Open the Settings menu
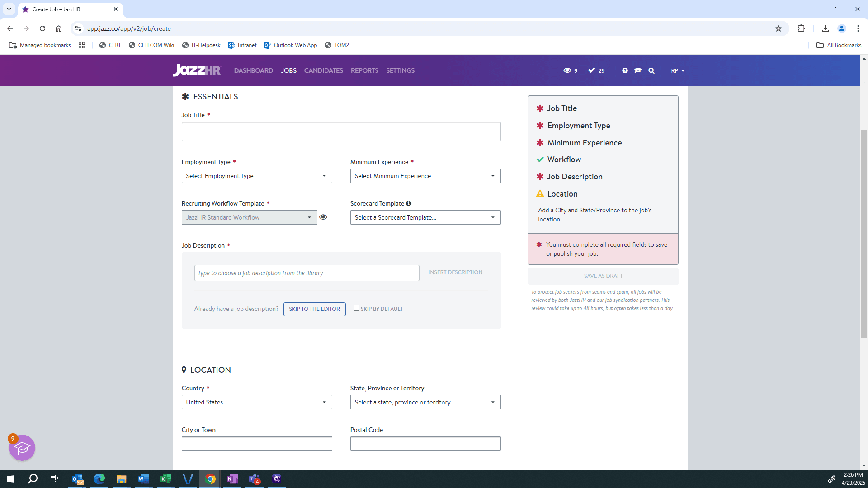Image resolution: width=868 pixels, height=488 pixels. pos(400,70)
